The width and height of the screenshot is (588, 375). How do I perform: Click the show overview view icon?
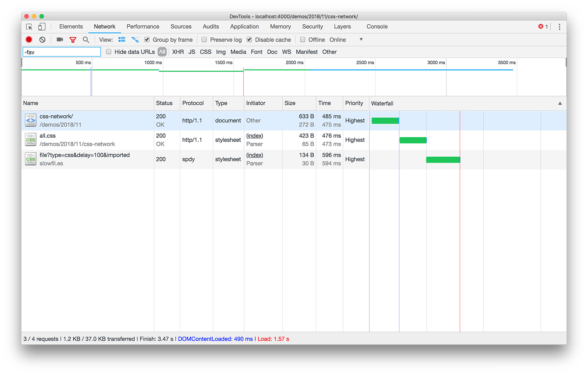(x=135, y=40)
